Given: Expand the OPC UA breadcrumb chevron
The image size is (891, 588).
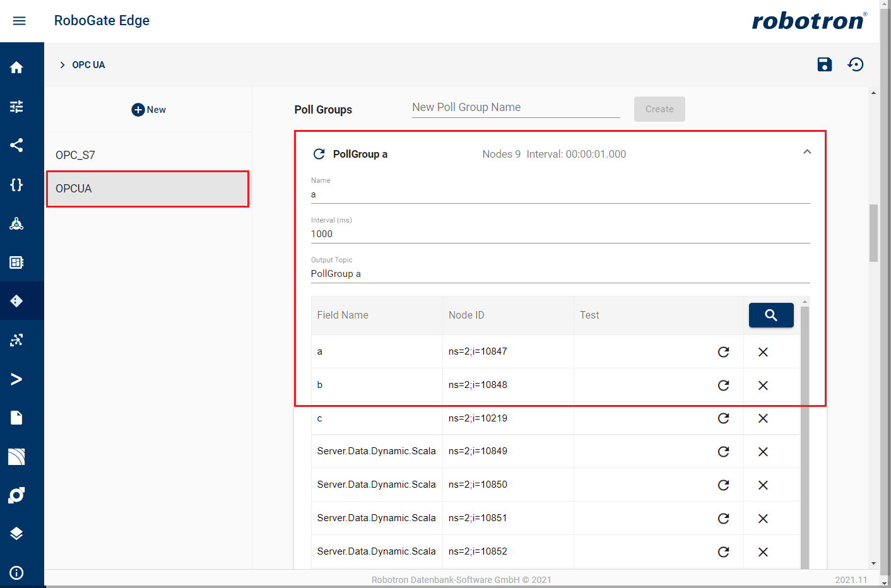Looking at the screenshot, I should 62,65.
